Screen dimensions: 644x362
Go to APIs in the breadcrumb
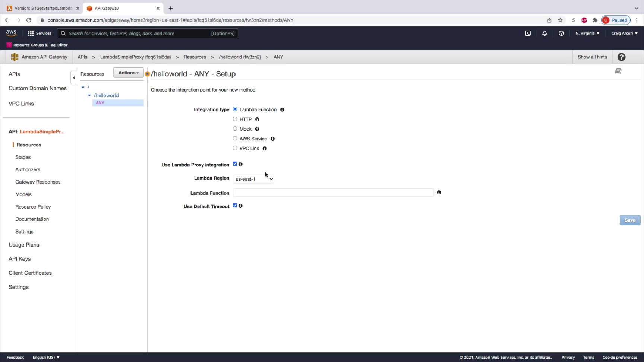(82, 57)
